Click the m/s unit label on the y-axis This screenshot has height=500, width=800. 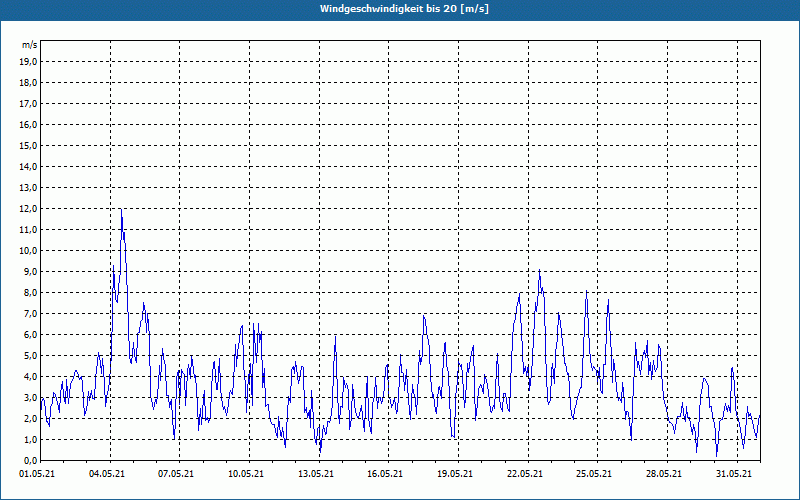30,46
